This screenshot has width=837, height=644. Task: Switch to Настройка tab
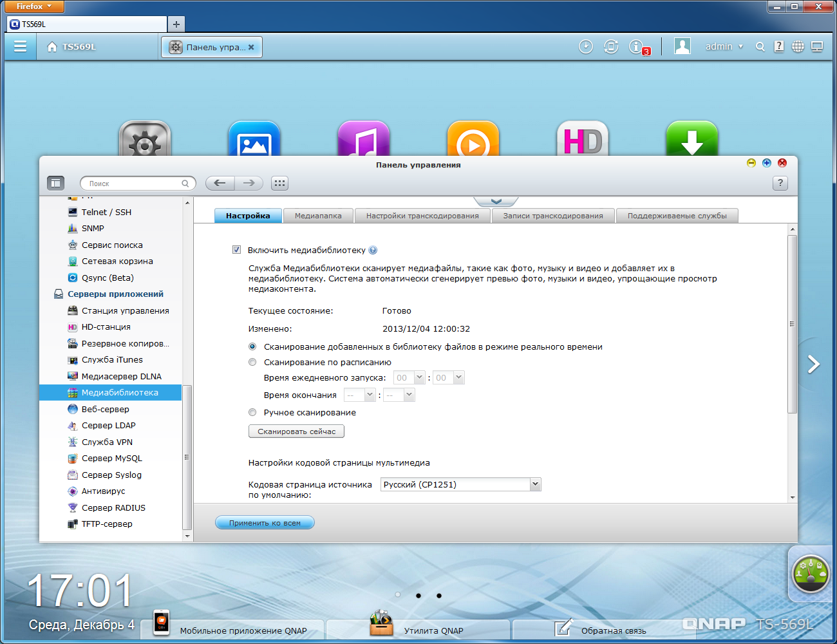point(248,216)
